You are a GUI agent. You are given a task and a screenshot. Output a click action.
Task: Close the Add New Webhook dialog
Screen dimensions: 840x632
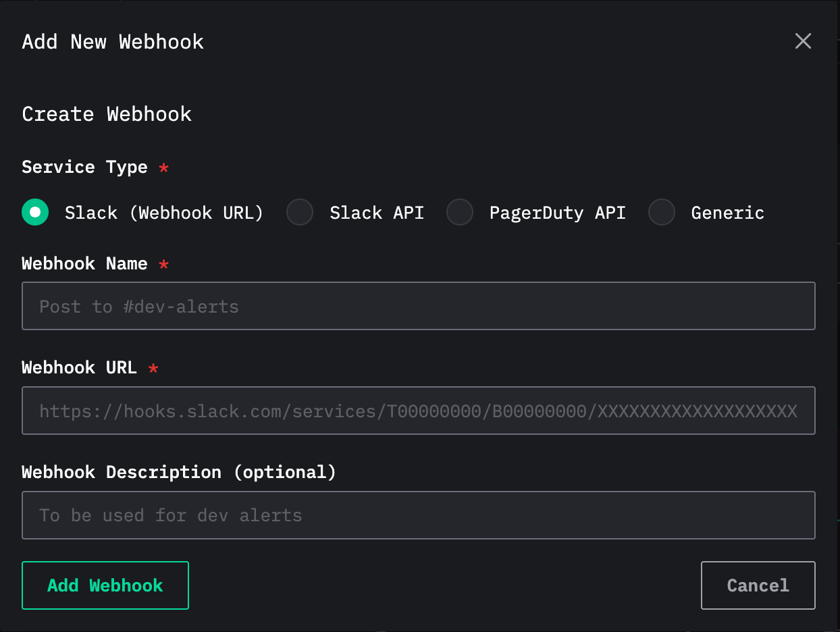point(803,41)
